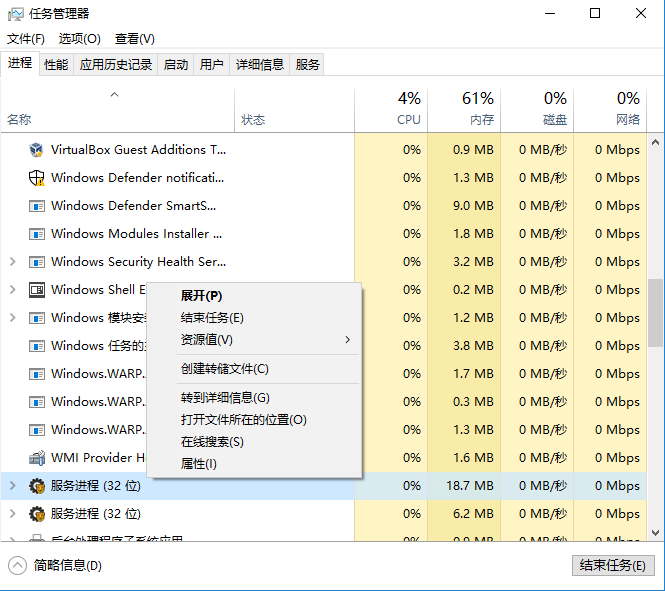This screenshot has width=665, height=591.
Task: Open the 资源值(V) submenu arrow
Action: point(348,340)
